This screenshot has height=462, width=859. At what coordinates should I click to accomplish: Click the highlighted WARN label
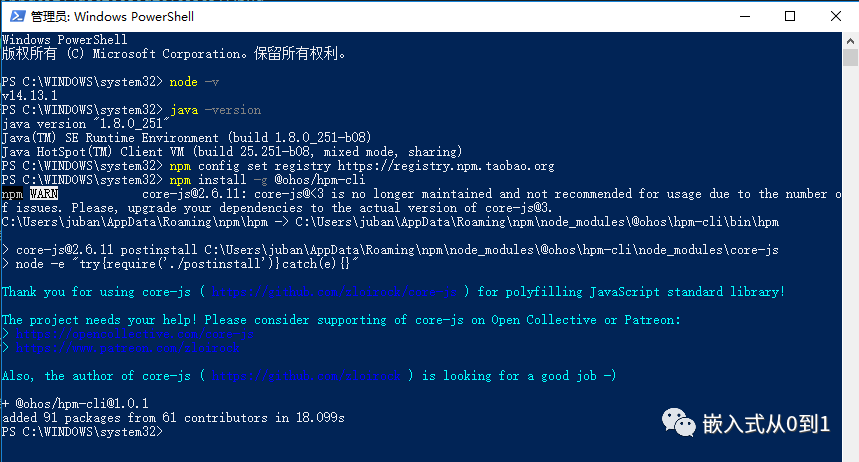pos(44,194)
